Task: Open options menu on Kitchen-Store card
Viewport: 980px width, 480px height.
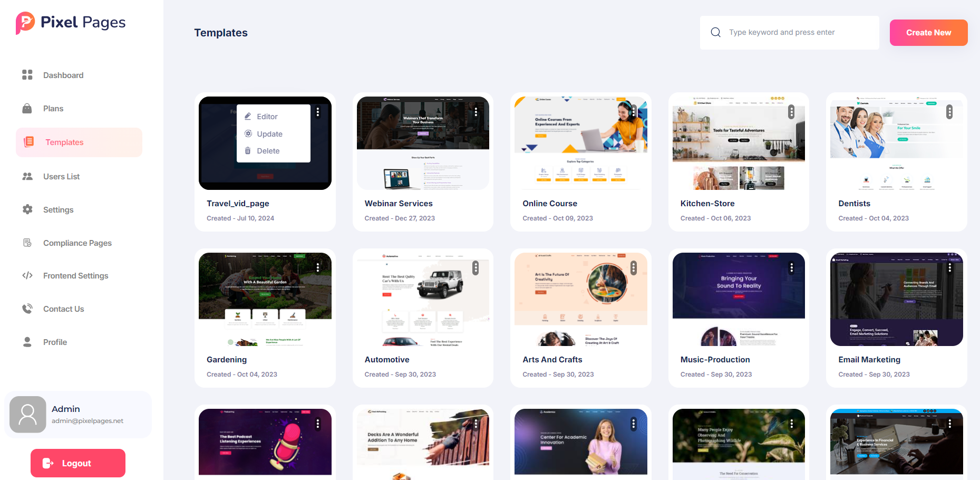Action: (x=791, y=112)
